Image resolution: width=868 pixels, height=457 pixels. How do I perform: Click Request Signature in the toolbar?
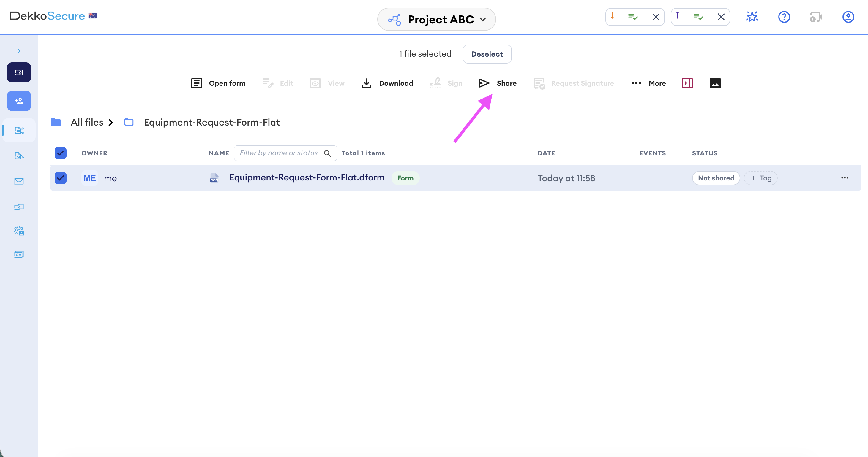click(x=574, y=83)
